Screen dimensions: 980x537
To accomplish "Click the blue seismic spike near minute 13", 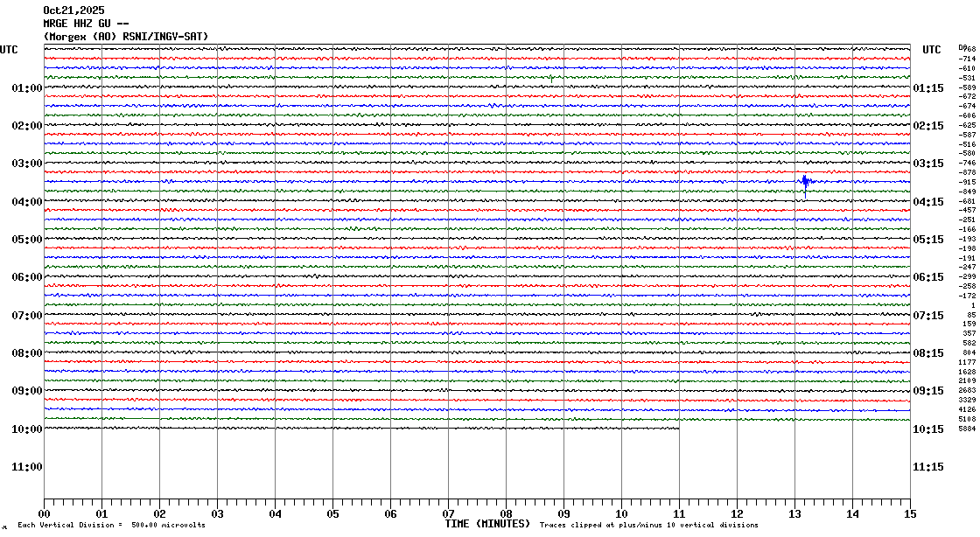I will coord(805,182).
